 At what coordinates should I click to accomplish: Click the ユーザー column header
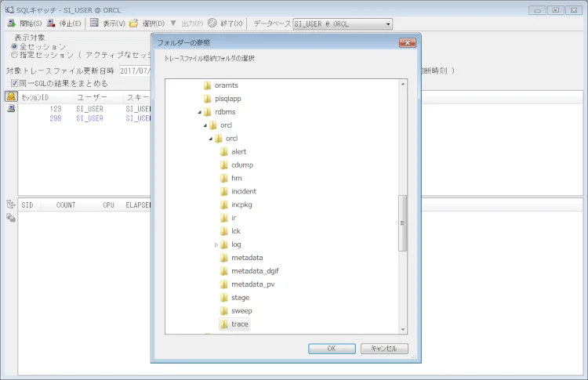click(x=98, y=97)
